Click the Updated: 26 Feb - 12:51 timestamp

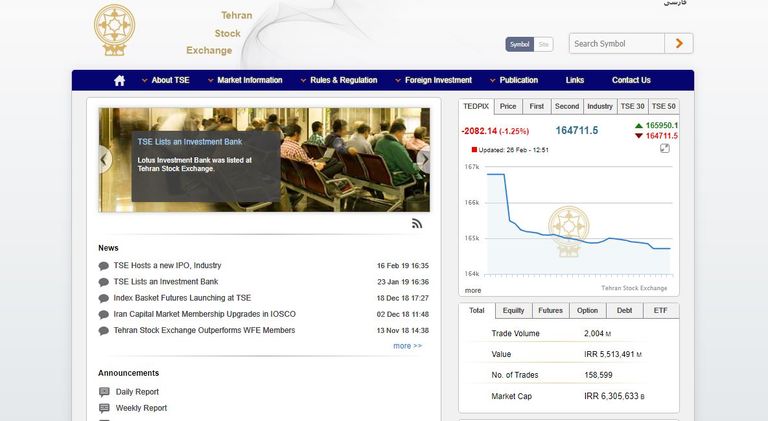tap(513, 150)
